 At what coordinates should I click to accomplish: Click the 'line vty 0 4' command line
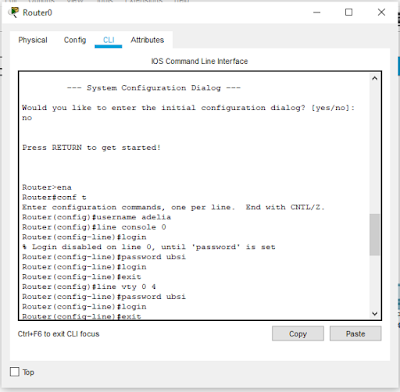click(x=89, y=287)
